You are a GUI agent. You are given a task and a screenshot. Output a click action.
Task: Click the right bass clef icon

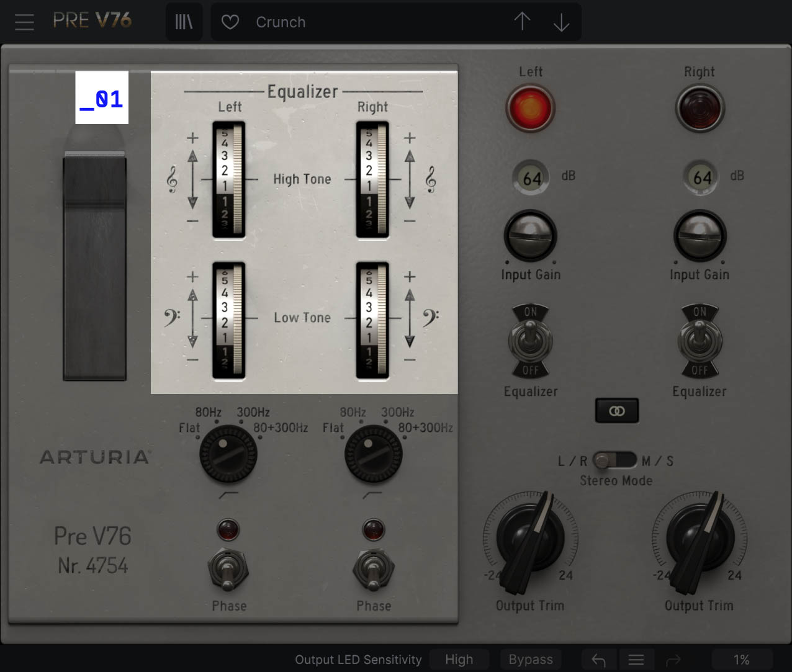point(430,317)
